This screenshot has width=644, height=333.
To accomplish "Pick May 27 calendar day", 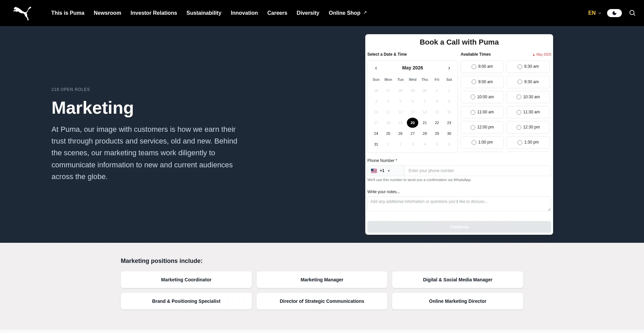I will [x=413, y=133].
